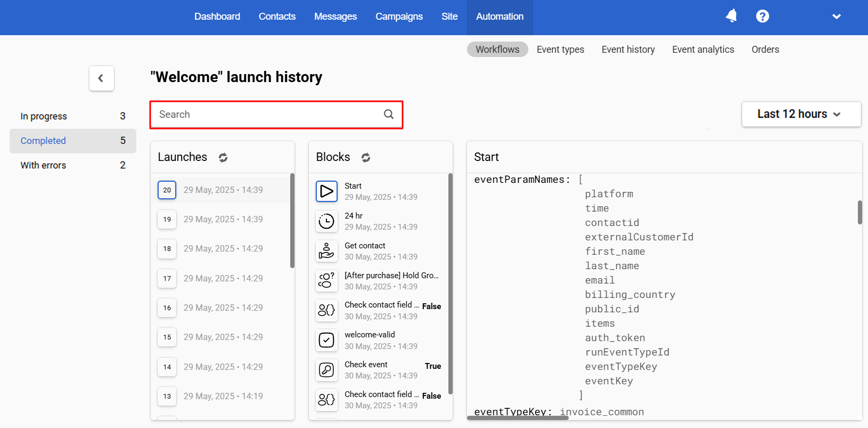Screen dimensions: 868x428
Task: Show launches With errors
Action: (x=43, y=165)
